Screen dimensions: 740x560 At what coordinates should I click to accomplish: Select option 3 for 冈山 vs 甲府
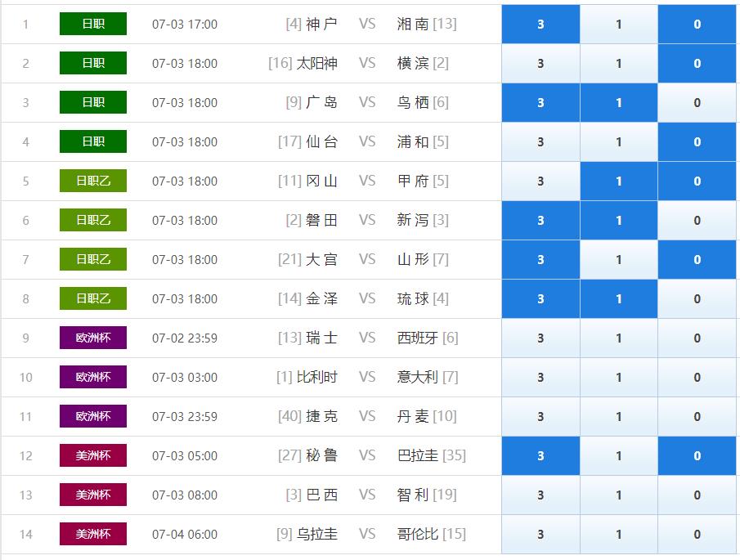pyautogui.click(x=540, y=181)
